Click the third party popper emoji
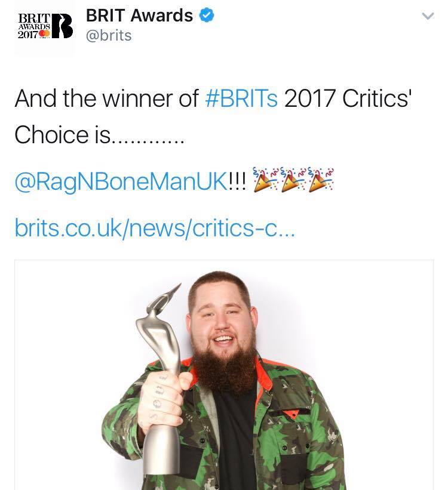The image size is (448, 490). click(x=321, y=180)
